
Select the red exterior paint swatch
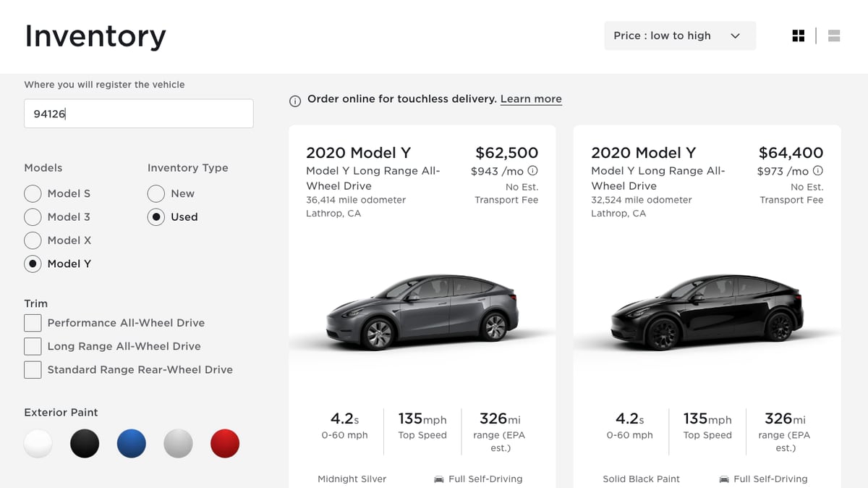(224, 443)
